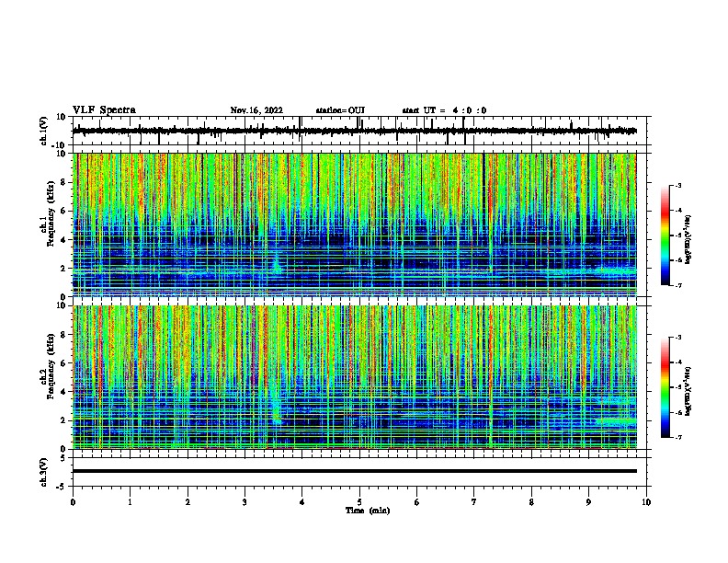Click the "-7" value on ch.1 colorbar
Viewport: 728px width, 563px height.
point(677,285)
